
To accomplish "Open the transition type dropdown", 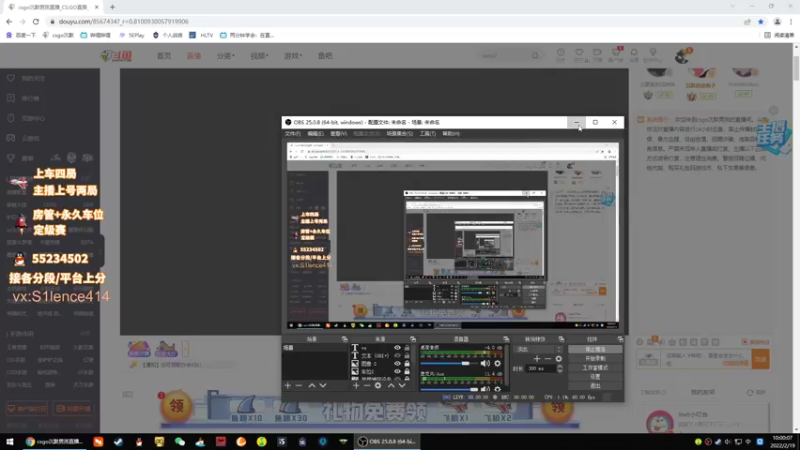I will [x=539, y=349].
